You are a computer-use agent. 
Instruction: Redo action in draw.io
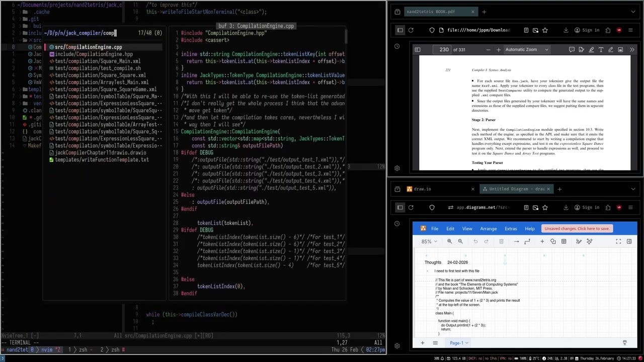[x=486, y=242]
